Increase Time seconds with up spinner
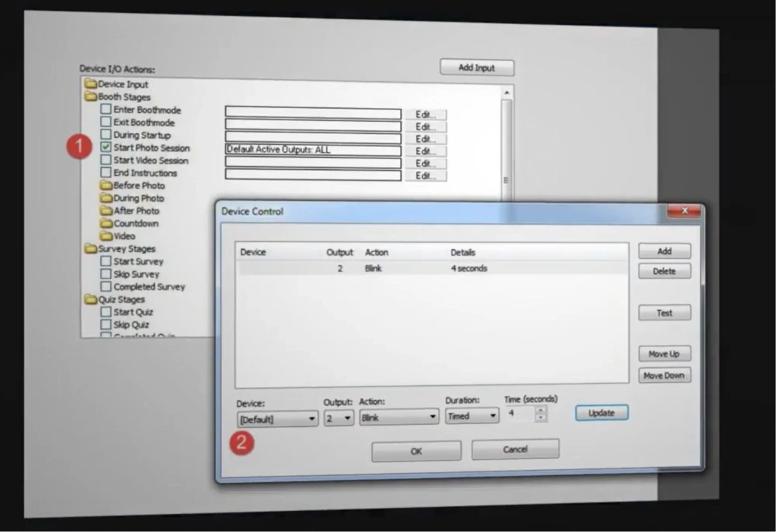The height and width of the screenshot is (532, 776). click(x=541, y=410)
